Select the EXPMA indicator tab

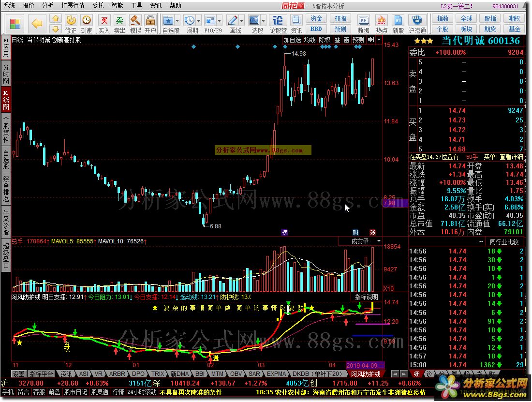click(277, 374)
